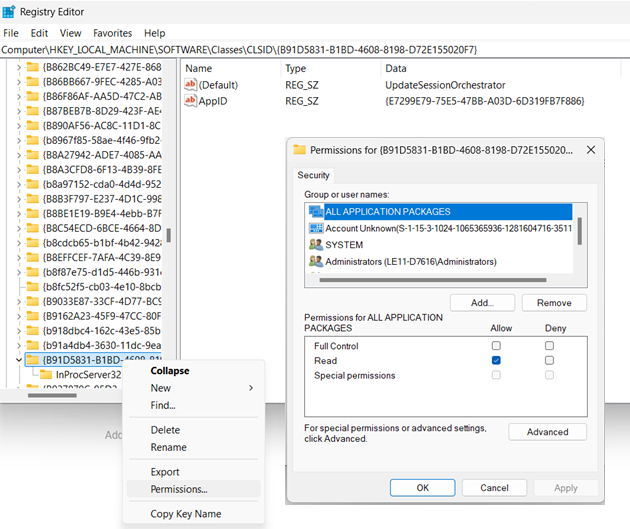Expand the {B9162A23-45F9-47CC-80F key
The image size is (630, 529).
click(x=18, y=316)
